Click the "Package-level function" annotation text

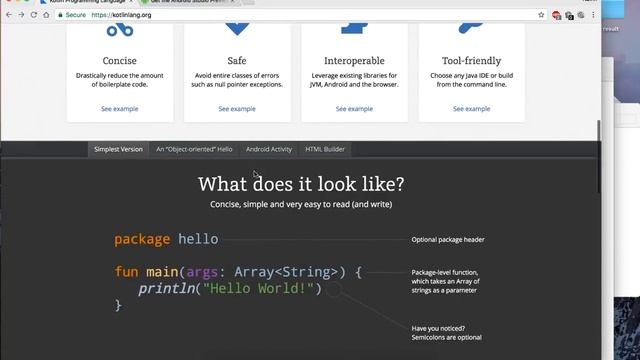pyautogui.click(x=445, y=282)
